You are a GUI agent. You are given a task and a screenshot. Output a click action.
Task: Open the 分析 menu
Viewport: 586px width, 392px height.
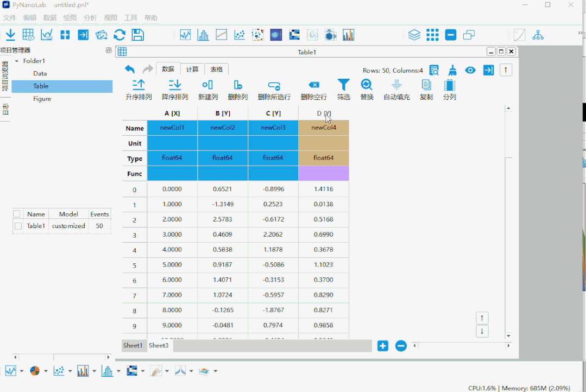click(90, 17)
